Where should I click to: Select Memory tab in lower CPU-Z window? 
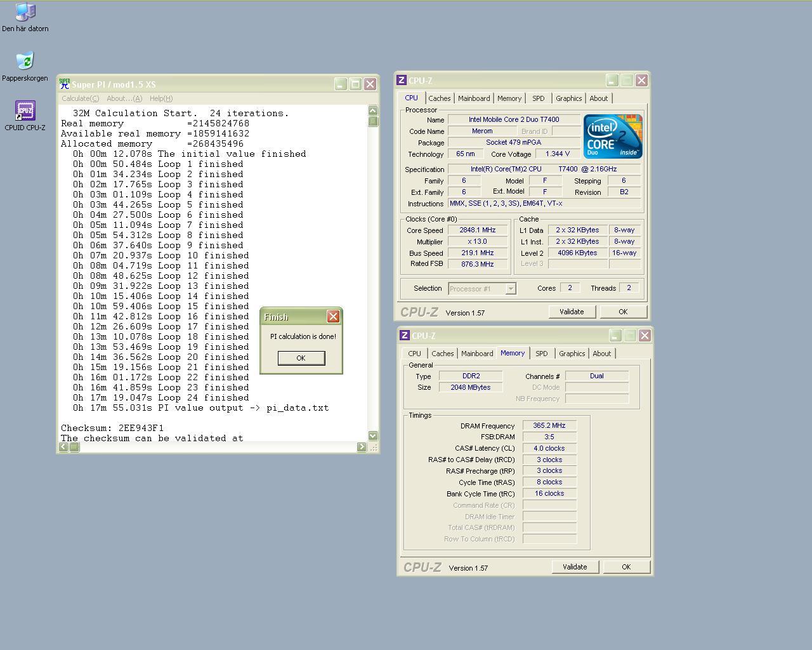513,353
